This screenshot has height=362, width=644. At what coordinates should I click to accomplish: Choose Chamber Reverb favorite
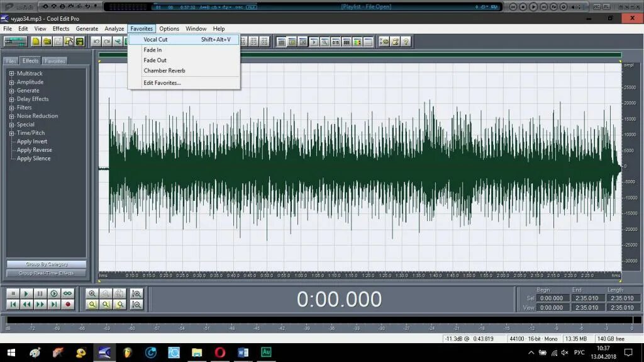click(x=184, y=71)
